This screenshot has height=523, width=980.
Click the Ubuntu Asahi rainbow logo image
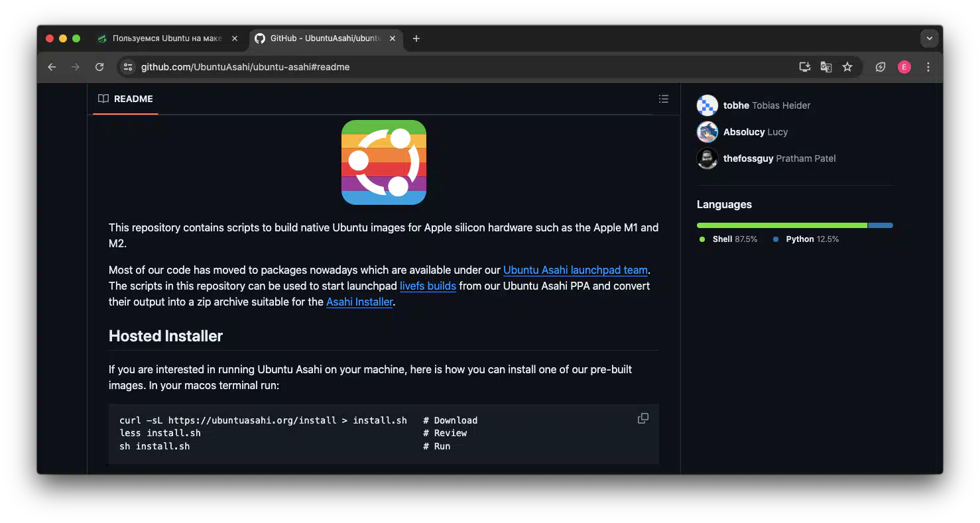(x=384, y=162)
